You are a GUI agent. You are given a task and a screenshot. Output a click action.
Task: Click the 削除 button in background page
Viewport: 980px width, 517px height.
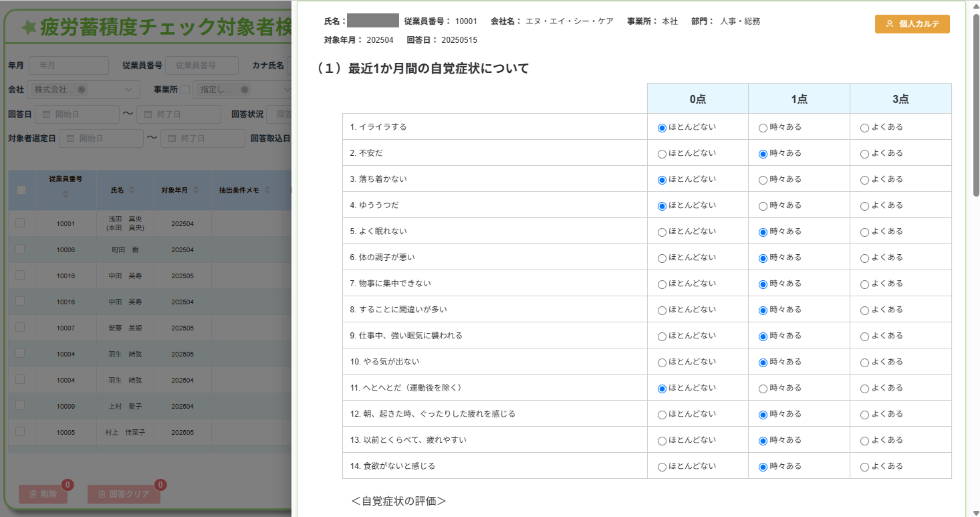click(x=43, y=494)
